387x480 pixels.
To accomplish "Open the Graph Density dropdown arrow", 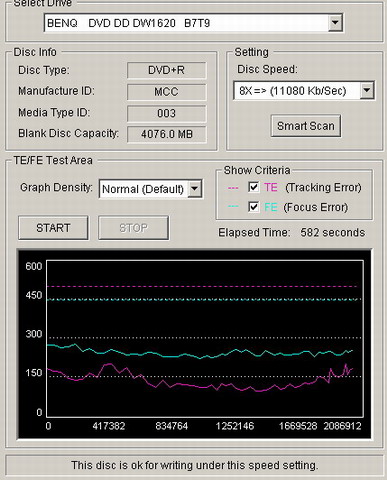I will point(194,189).
